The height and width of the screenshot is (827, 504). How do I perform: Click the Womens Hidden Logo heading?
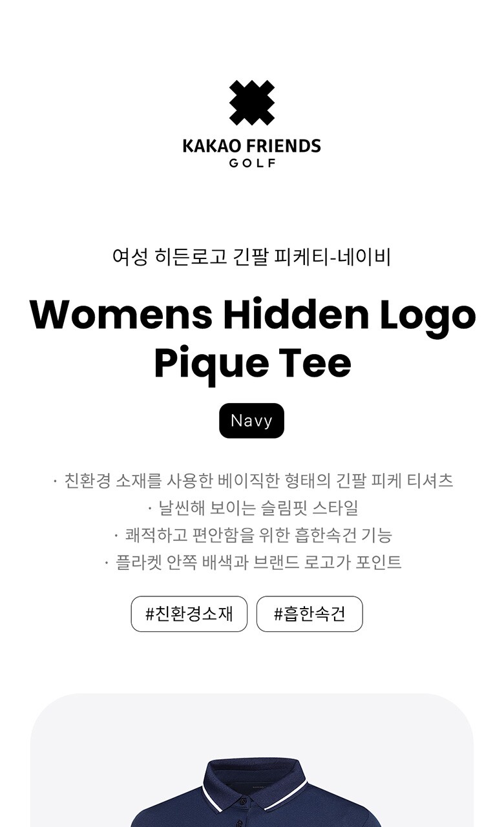[x=253, y=314]
